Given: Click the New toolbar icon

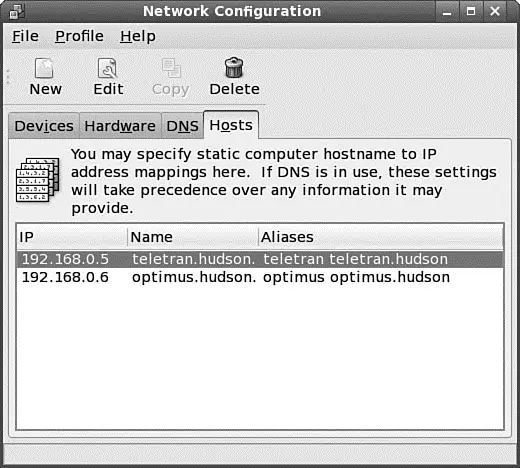Looking at the screenshot, I should (x=44, y=68).
